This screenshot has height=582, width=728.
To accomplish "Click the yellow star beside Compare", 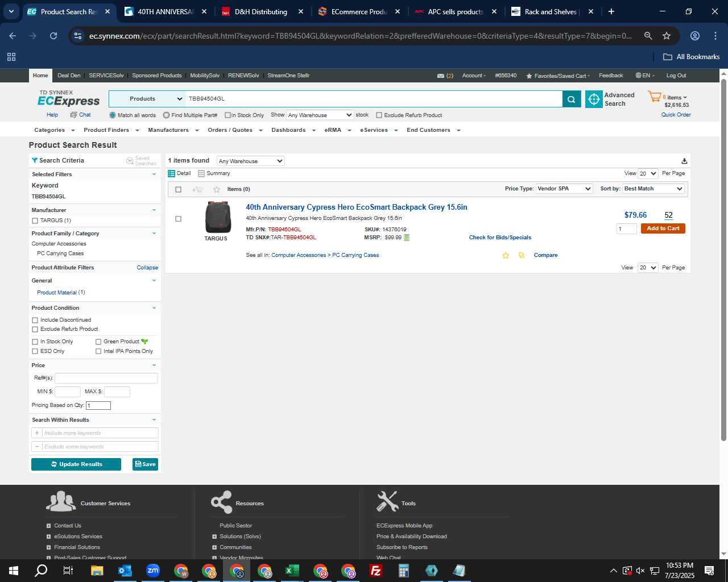I will tap(506, 255).
